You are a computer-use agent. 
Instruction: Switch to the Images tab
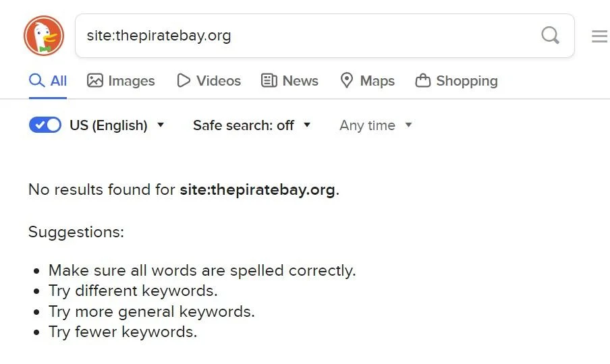(x=121, y=81)
